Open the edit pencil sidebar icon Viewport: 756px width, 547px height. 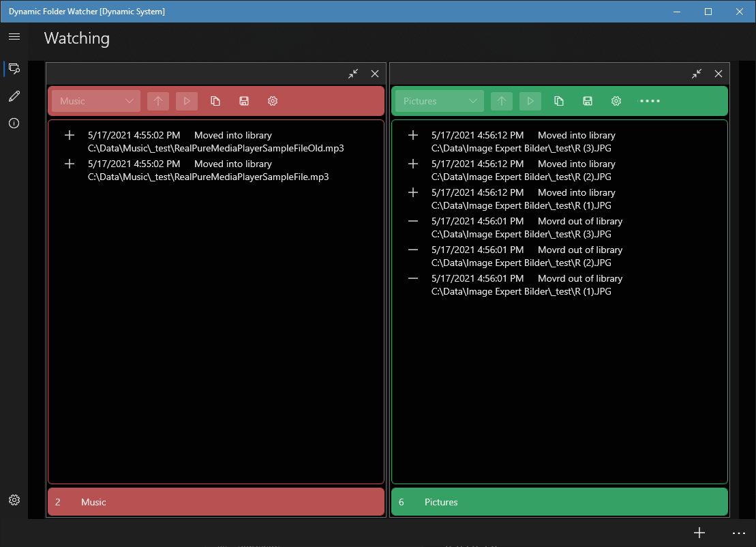(14, 96)
